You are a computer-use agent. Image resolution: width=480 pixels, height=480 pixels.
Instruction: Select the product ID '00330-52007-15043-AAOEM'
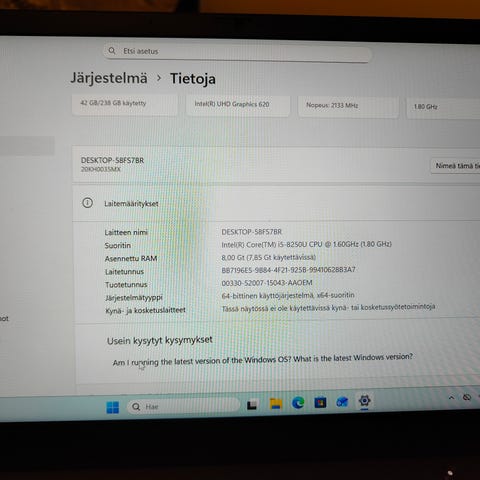pyautogui.click(x=267, y=283)
